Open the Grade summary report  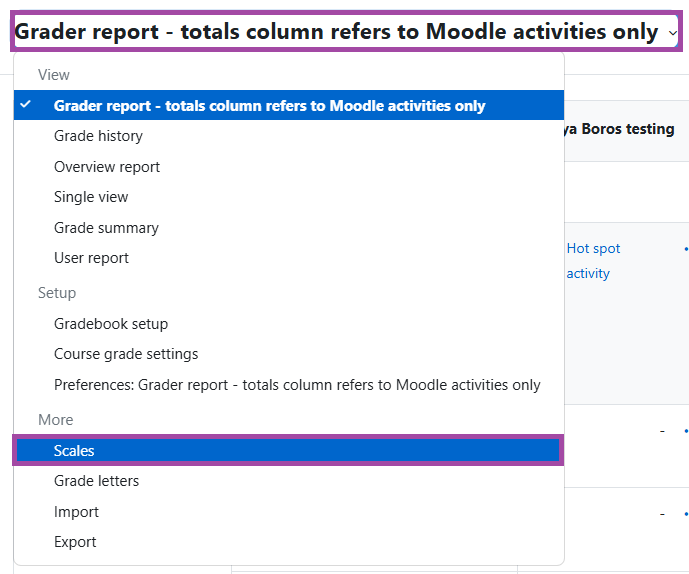coord(289,228)
